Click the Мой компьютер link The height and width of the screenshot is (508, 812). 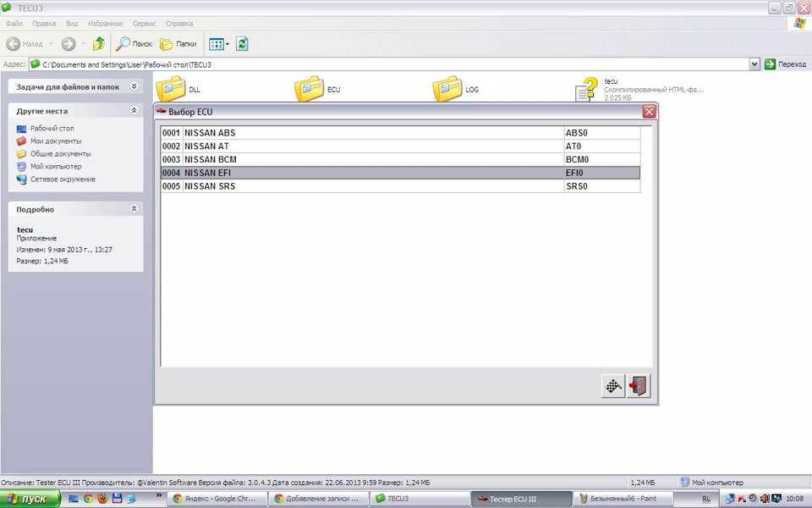(51, 167)
